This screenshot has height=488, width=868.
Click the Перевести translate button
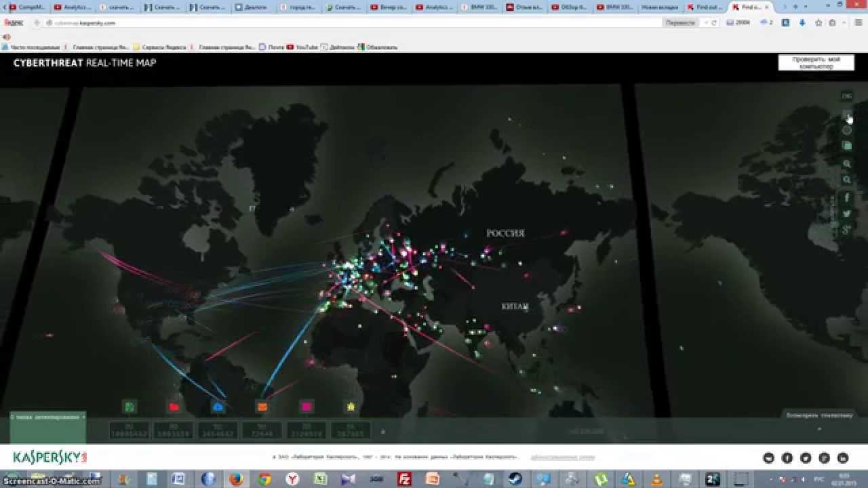pos(680,22)
